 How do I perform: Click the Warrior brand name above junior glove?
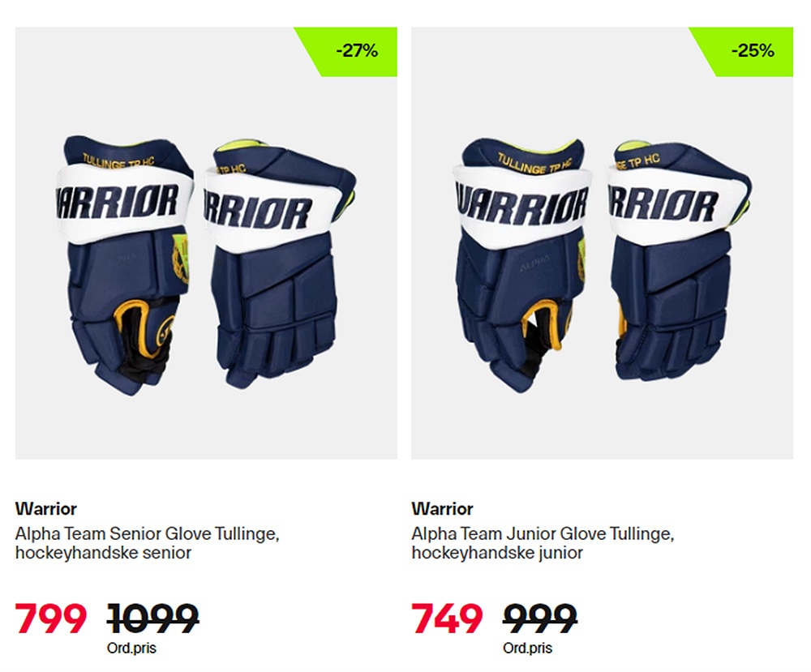(x=442, y=508)
